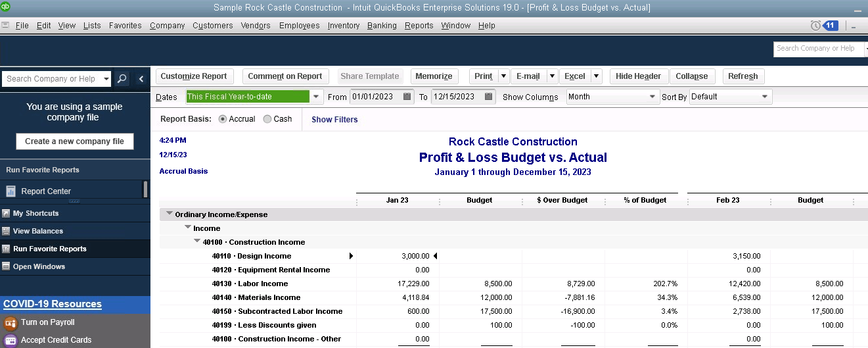Click the search magnifier icon in sidebar
The width and height of the screenshot is (868, 348).
122,79
